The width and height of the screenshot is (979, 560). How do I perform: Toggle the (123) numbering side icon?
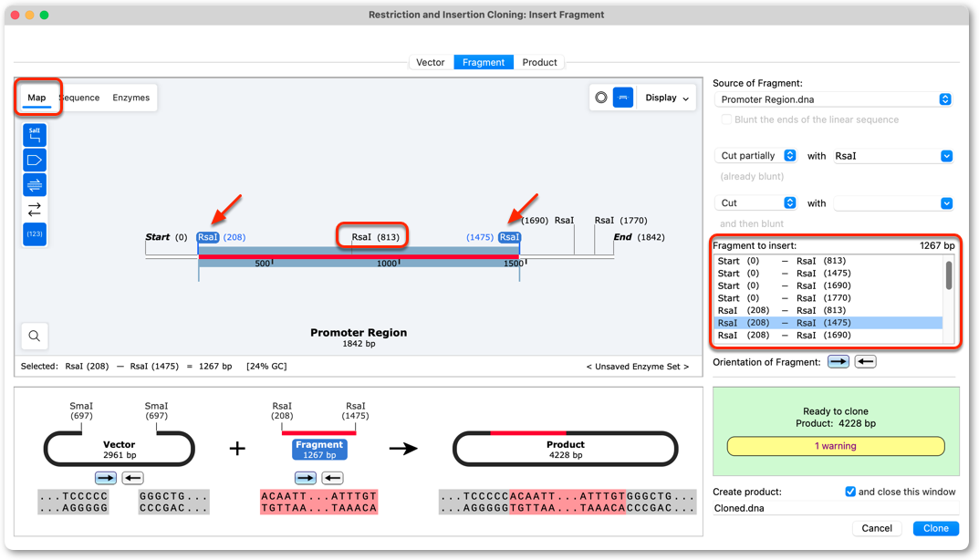tap(35, 234)
